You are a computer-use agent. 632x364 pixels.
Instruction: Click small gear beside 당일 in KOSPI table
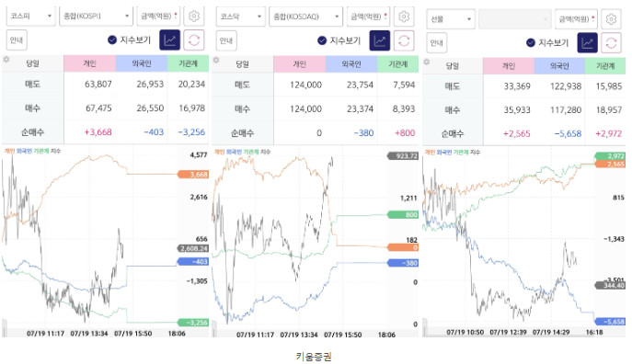(6, 60)
